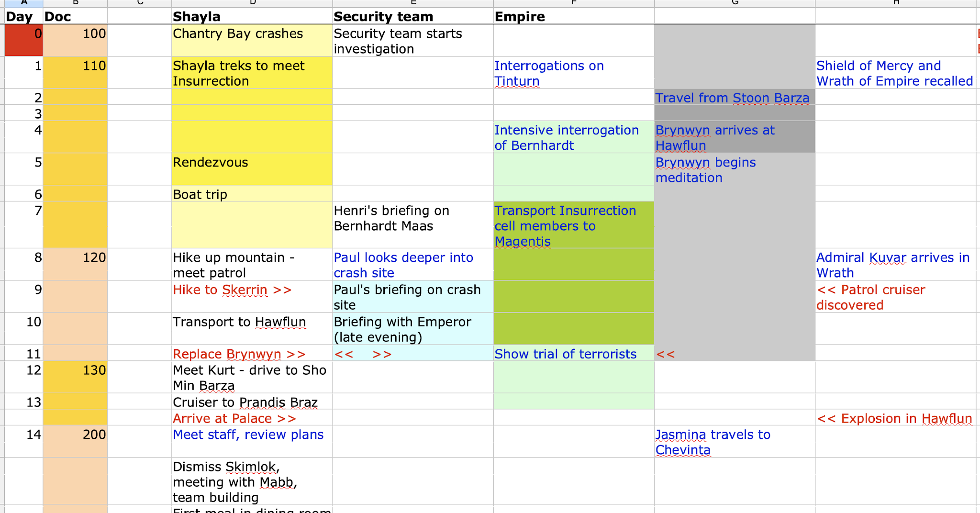Click the Doc value 100 cell
Image resolution: width=980 pixels, height=513 pixels.
tap(75, 41)
